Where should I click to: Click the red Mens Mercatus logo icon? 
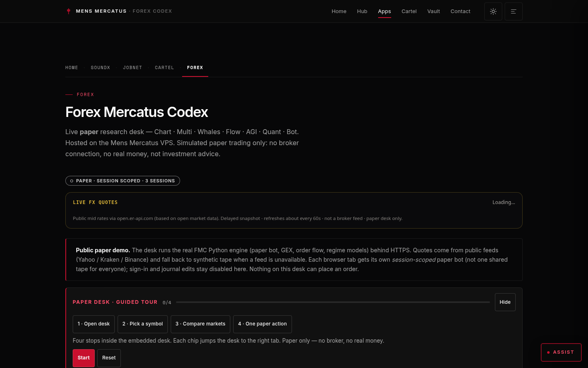click(69, 11)
